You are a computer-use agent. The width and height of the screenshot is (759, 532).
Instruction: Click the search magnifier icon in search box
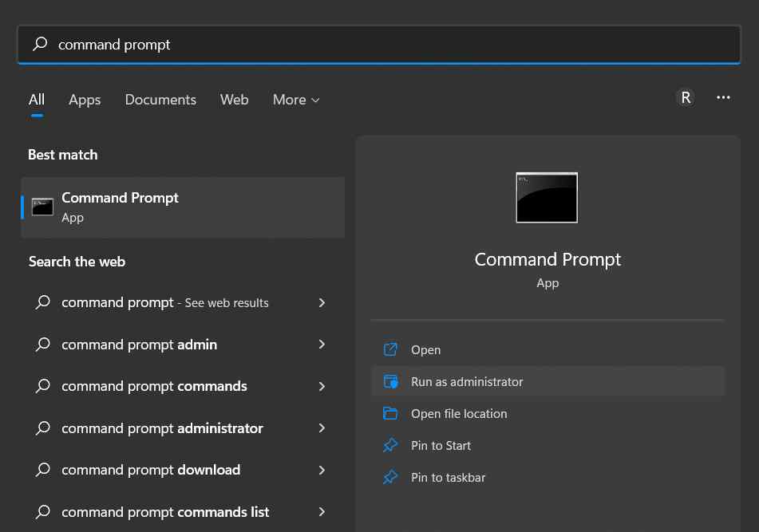pyautogui.click(x=40, y=44)
